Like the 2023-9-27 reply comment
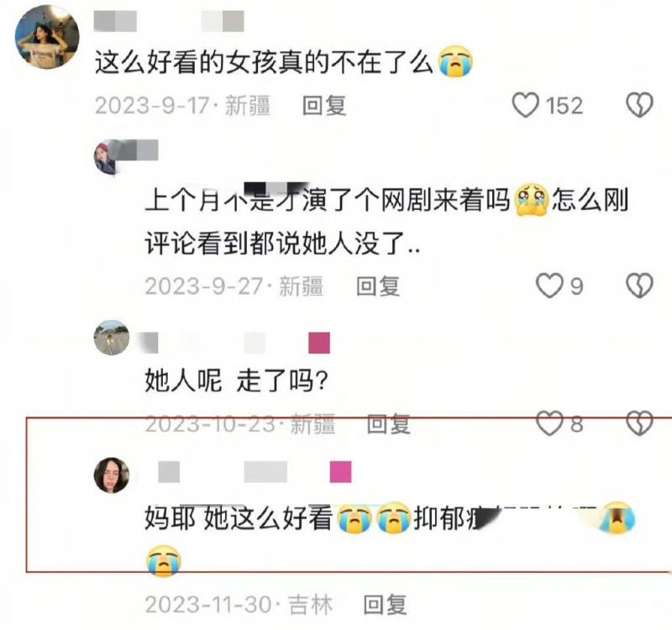672x630 pixels. click(x=549, y=286)
